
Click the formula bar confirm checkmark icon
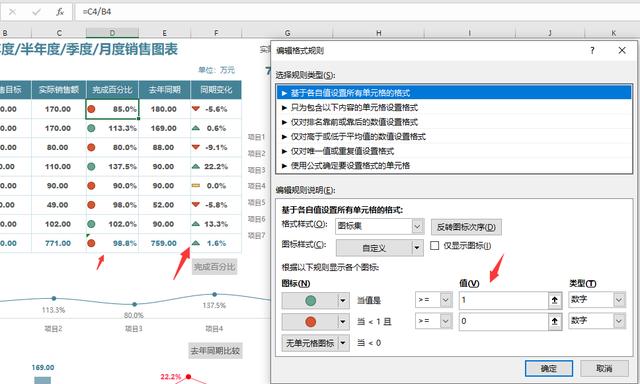(x=36, y=12)
